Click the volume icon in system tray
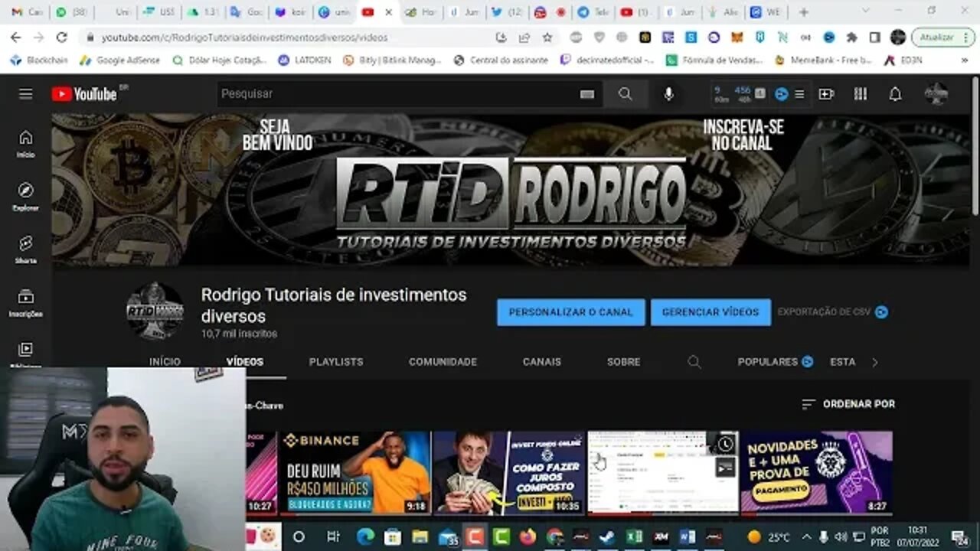This screenshot has width=980, height=551. 841,536
